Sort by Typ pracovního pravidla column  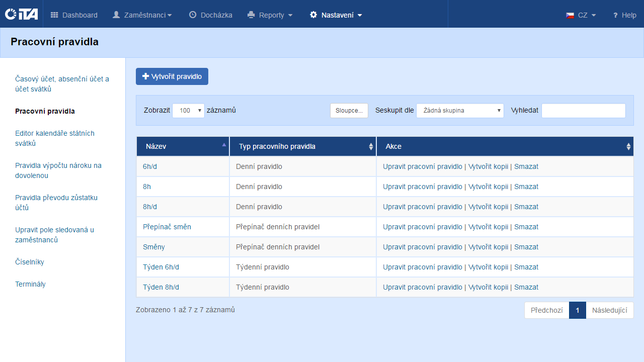coord(371,146)
